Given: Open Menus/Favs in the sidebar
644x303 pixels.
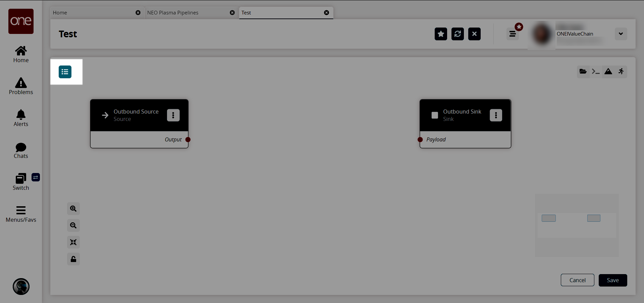Looking at the screenshot, I should (x=21, y=214).
